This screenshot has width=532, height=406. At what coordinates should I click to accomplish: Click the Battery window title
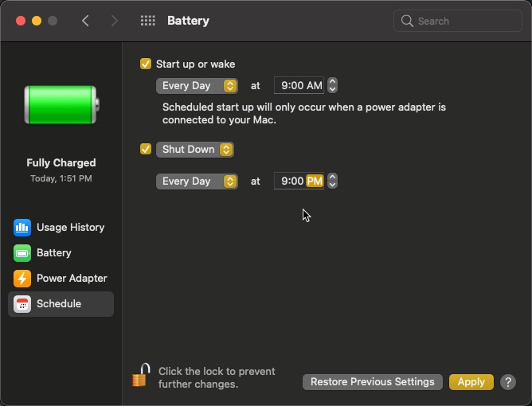coord(188,21)
